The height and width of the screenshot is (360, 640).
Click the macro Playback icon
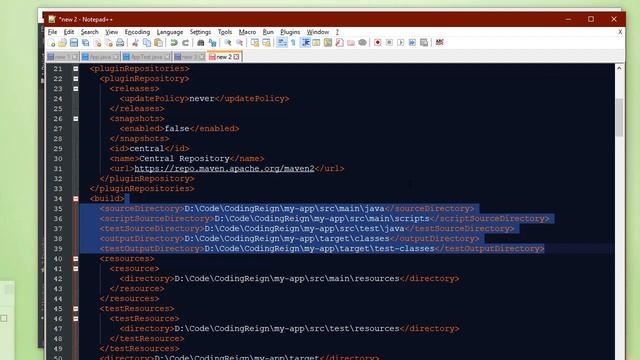tap(400, 43)
